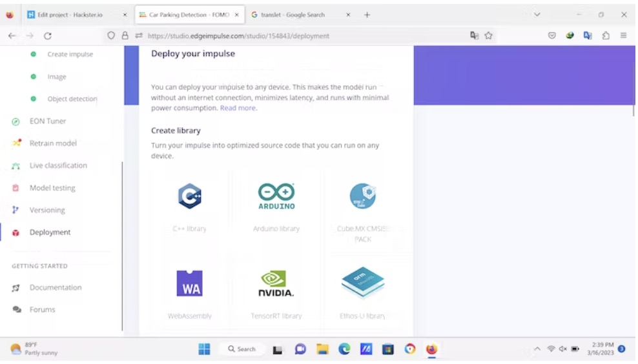Viewport: 638px width, 364px height.
Task: Select the WebAssembly WA icon
Action: (x=190, y=283)
